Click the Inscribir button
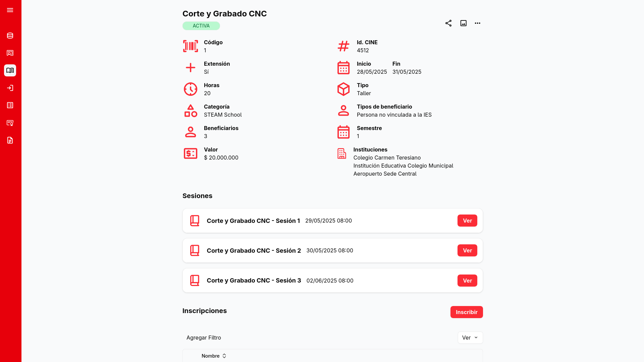Screen dimensions: 644x362 tap(466, 312)
